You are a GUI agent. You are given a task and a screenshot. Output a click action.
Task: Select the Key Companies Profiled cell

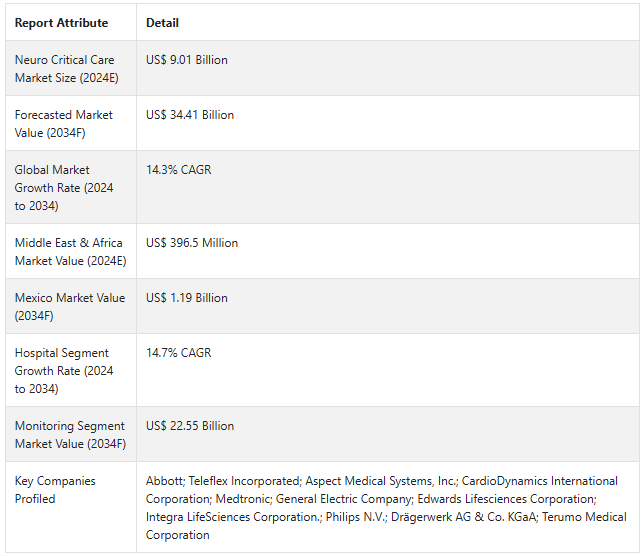click(71, 507)
